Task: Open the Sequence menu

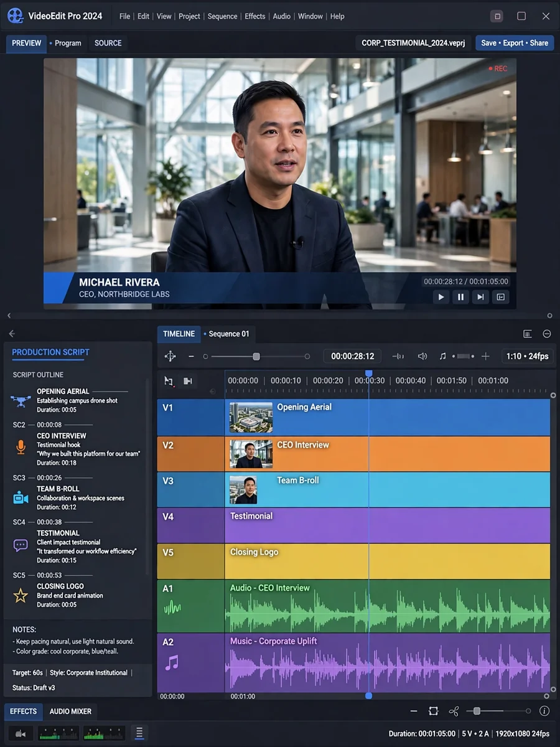Action: pos(222,16)
